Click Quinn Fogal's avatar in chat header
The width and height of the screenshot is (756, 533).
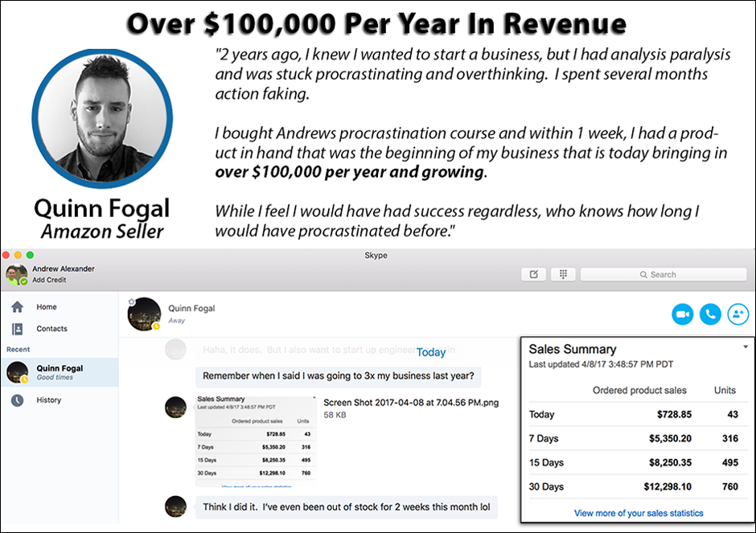[x=143, y=314]
